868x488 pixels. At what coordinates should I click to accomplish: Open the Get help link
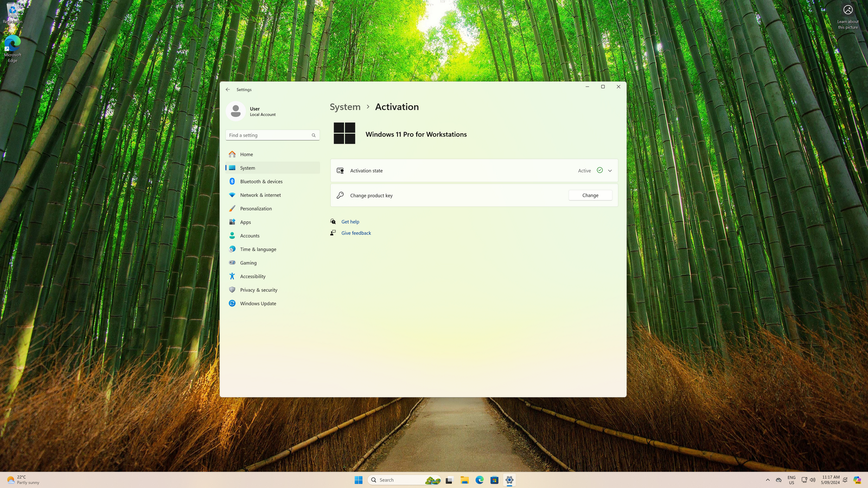(350, 222)
